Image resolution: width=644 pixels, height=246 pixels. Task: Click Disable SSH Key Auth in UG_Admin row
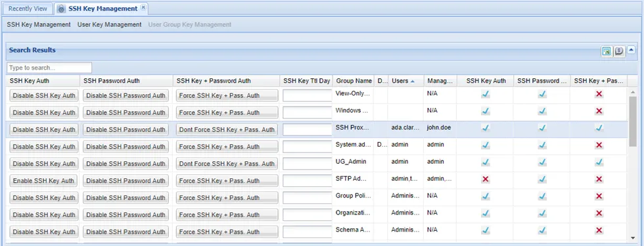44,164
